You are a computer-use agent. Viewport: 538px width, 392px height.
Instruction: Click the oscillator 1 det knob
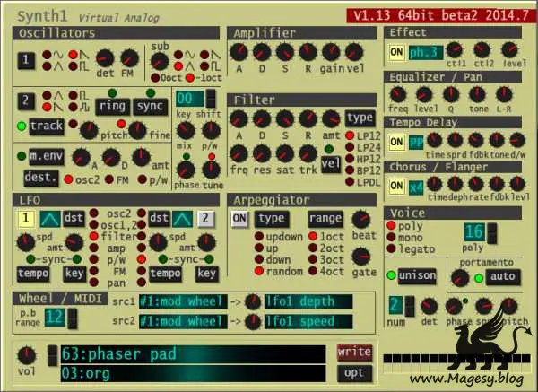(105, 58)
